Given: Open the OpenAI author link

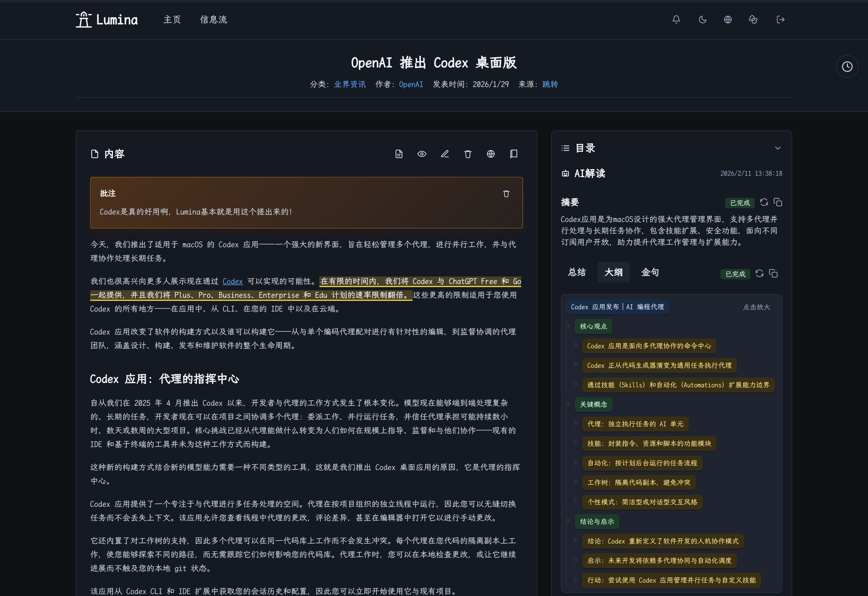Looking at the screenshot, I should (x=411, y=84).
